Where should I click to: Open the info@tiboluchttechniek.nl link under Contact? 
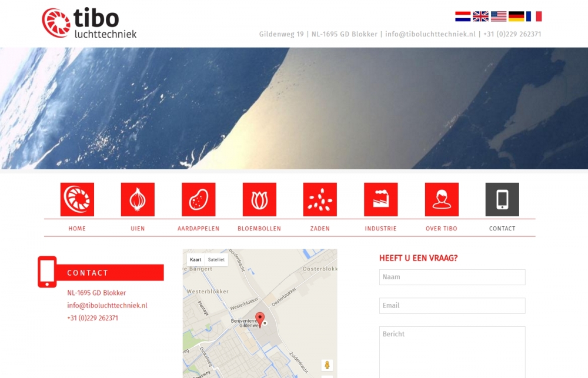pyautogui.click(x=107, y=305)
